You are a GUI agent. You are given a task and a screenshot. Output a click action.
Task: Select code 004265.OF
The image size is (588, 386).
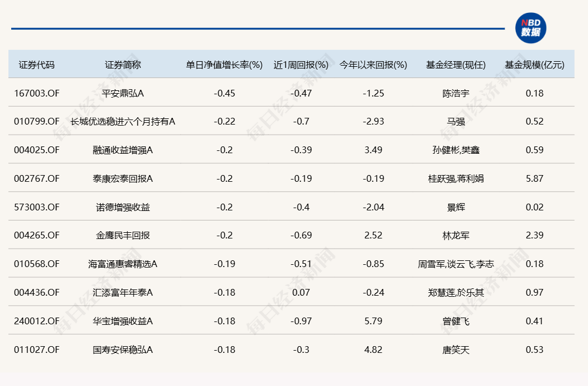pyautogui.click(x=37, y=235)
